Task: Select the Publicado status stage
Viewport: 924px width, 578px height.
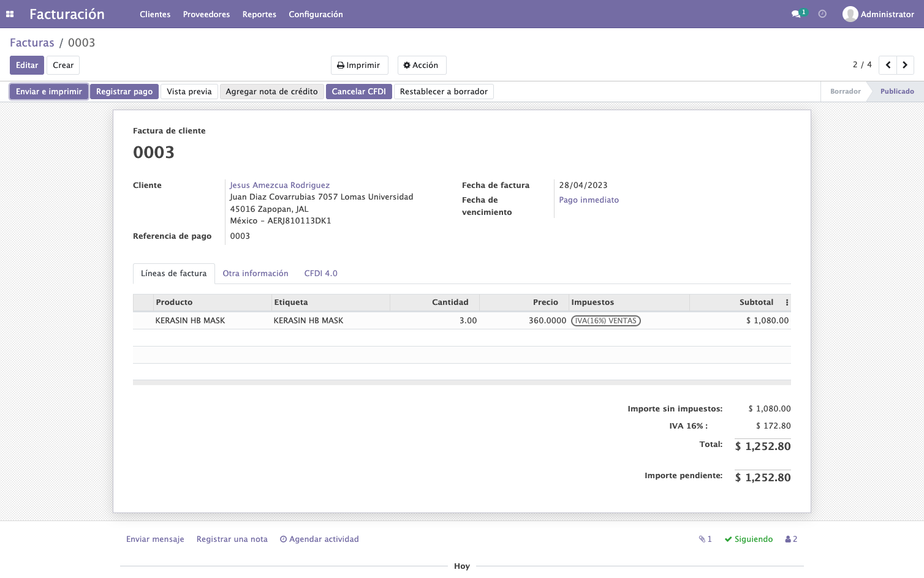Action: coord(897,92)
